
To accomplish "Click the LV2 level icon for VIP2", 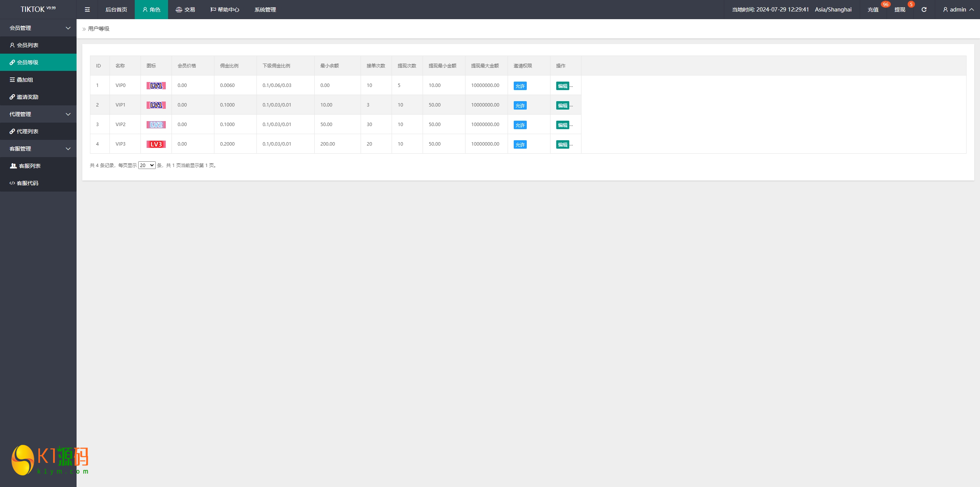I will click(x=156, y=125).
